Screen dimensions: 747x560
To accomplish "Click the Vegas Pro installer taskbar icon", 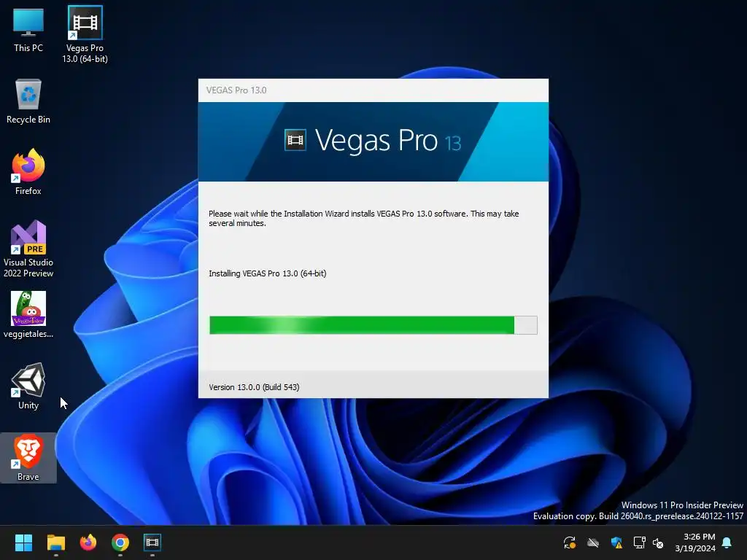I will (x=152, y=542).
